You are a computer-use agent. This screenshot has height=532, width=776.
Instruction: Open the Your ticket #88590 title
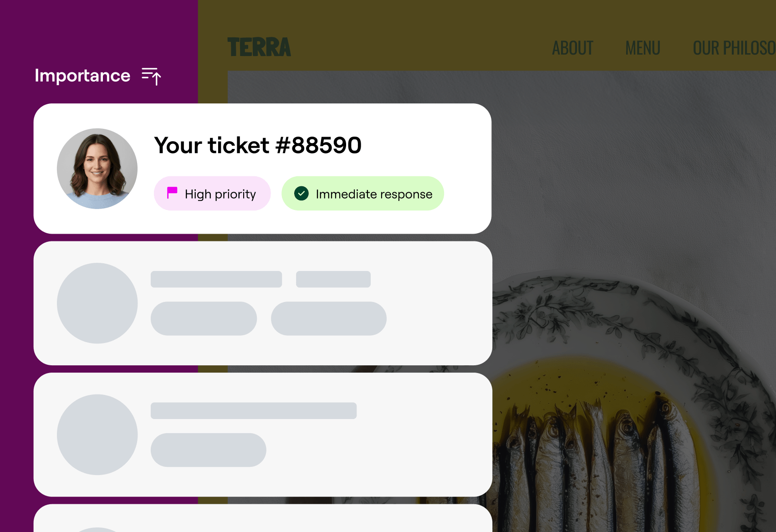(x=258, y=145)
